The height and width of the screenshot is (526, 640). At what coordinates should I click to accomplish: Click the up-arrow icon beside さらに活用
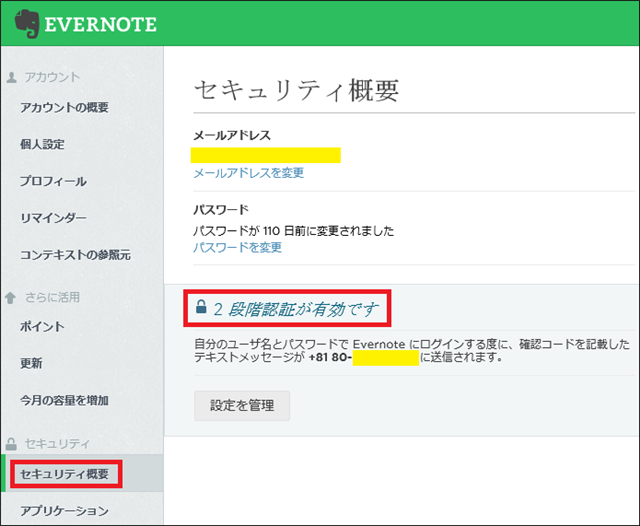[11, 298]
